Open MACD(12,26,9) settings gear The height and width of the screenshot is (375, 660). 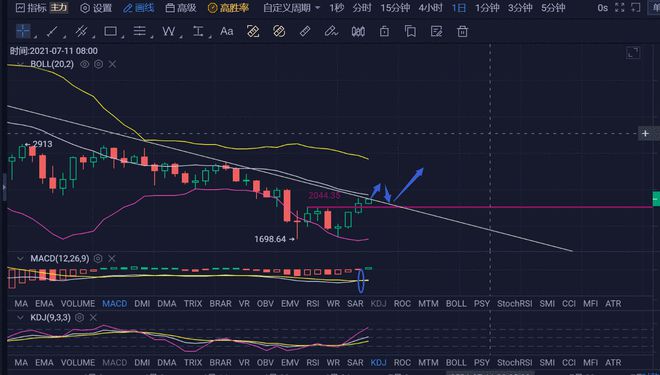coord(98,258)
